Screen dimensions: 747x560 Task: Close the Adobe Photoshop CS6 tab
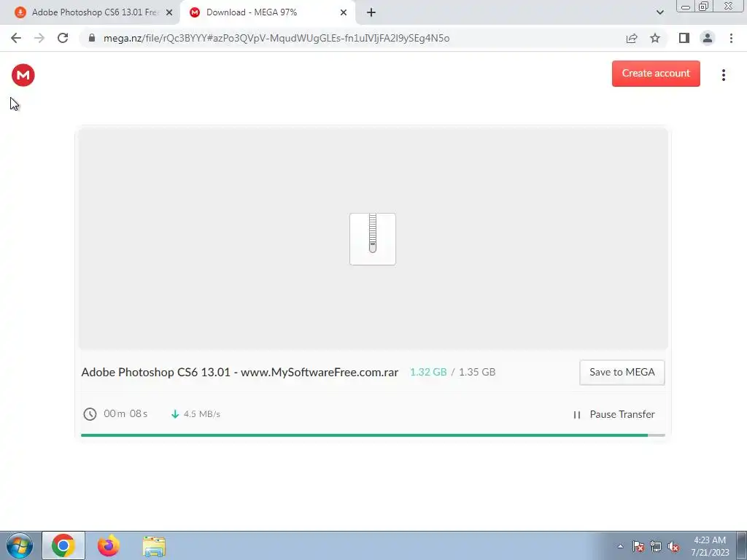pos(169,12)
